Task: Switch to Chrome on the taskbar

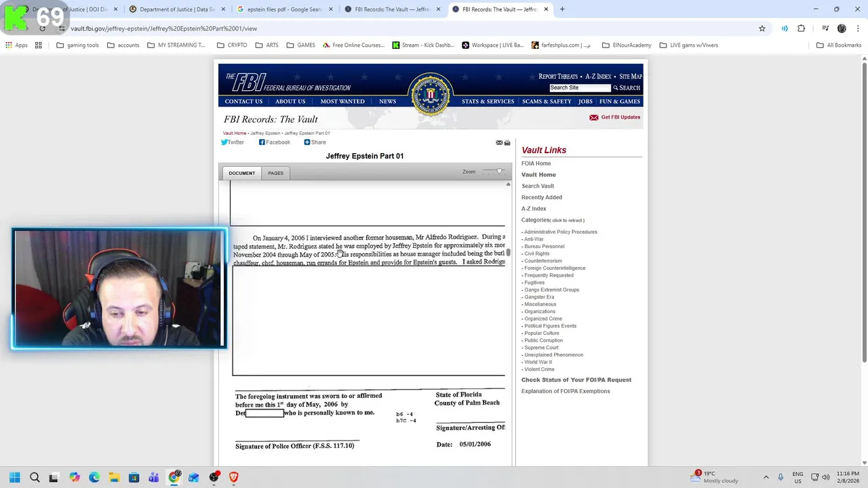Action: coord(174,478)
